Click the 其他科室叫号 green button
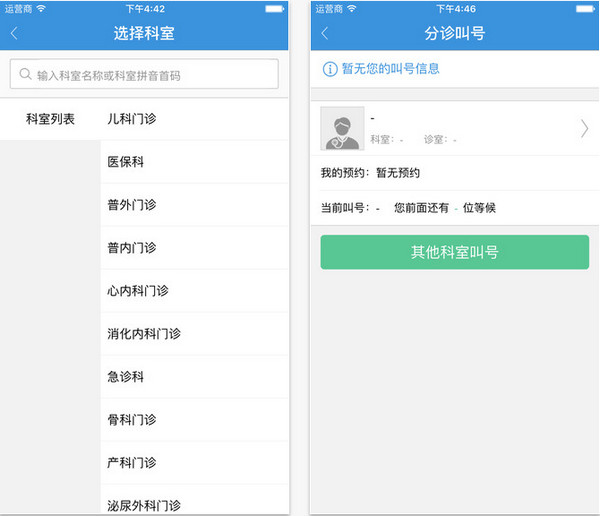The height and width of the screenshot is (516, 600). click(454, 252)
